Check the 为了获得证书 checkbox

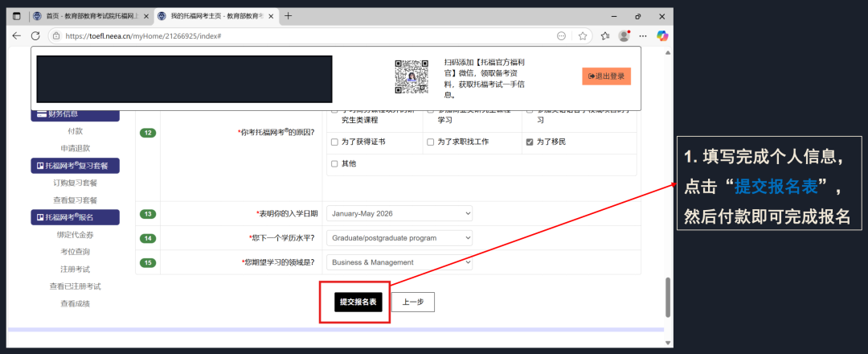click(334, 142)
